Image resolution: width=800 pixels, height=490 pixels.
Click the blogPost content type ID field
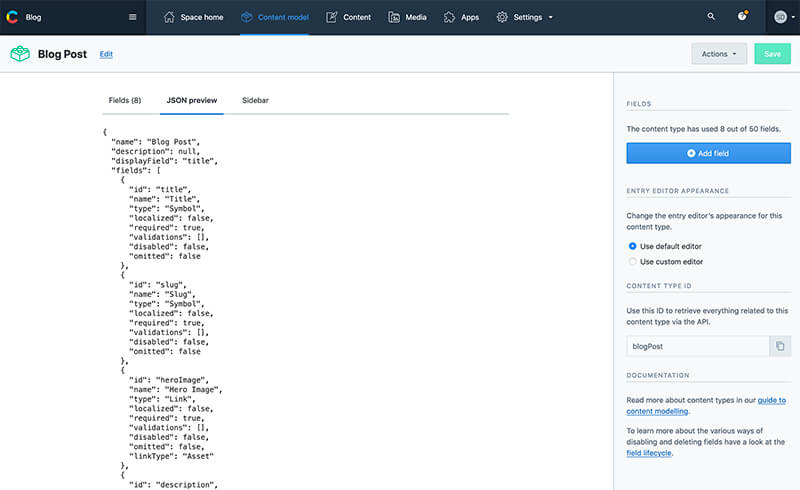697,346
